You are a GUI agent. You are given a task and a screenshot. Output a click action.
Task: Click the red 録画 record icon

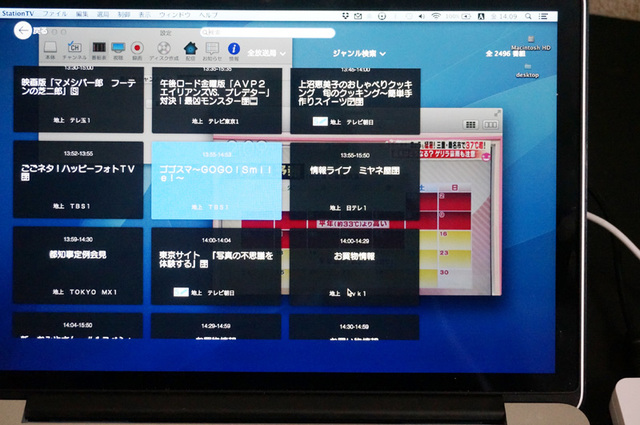[x=138, y=49]
